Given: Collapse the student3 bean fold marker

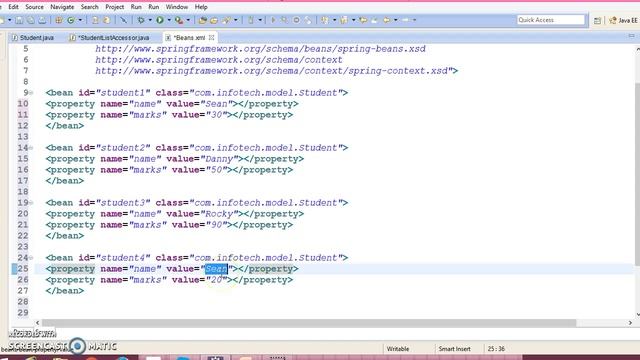Looking at the screenshot, I should pyautogui.click(x=31, y=203).
